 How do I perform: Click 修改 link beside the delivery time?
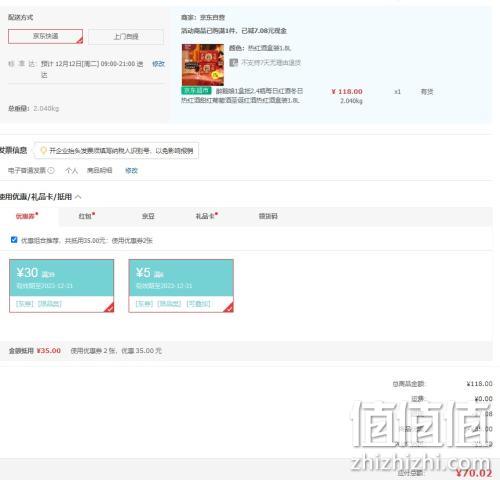click(x=158, y=64)
